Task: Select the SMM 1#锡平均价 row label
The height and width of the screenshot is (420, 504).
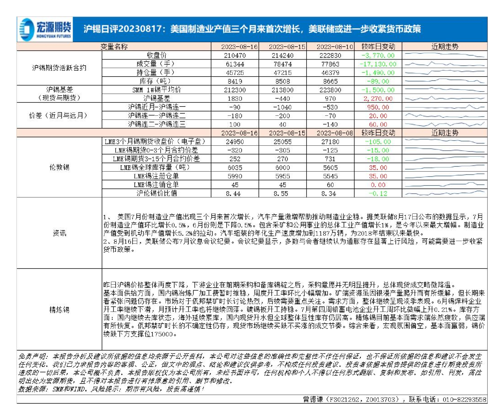Action: 156,90
